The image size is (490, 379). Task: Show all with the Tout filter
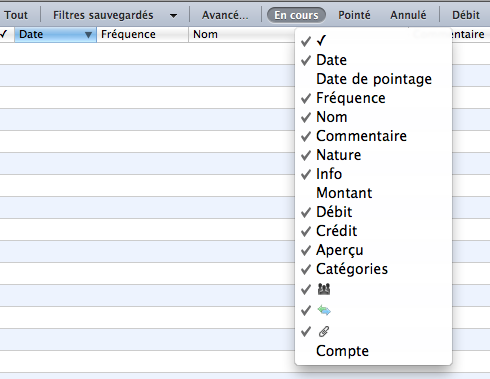(16, 15)
